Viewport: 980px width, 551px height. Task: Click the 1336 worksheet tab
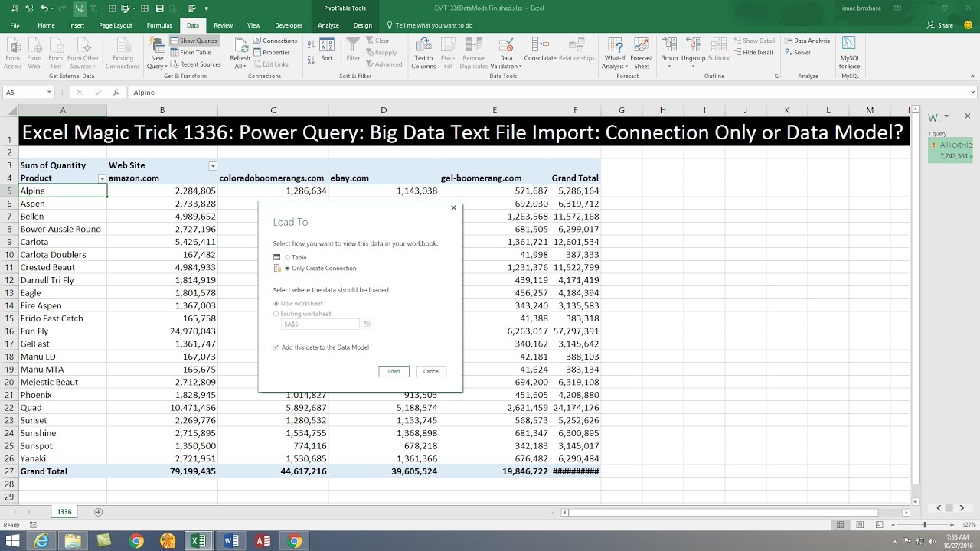[x=64, y=511]
